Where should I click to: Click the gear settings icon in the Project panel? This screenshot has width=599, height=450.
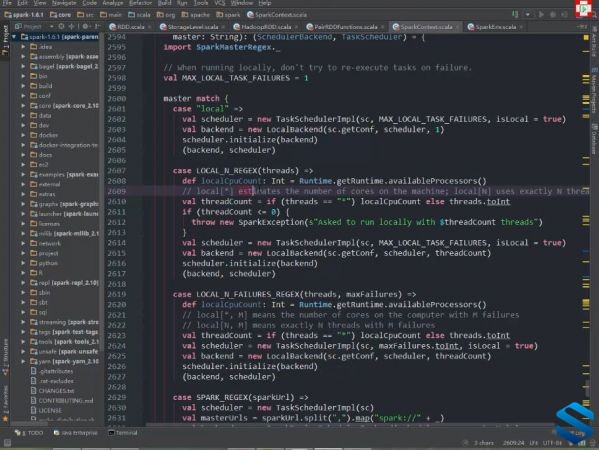coord(86,26)
